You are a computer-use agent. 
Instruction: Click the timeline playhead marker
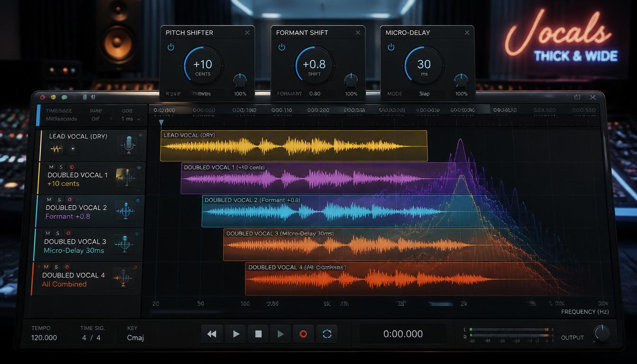click(161, 123)
